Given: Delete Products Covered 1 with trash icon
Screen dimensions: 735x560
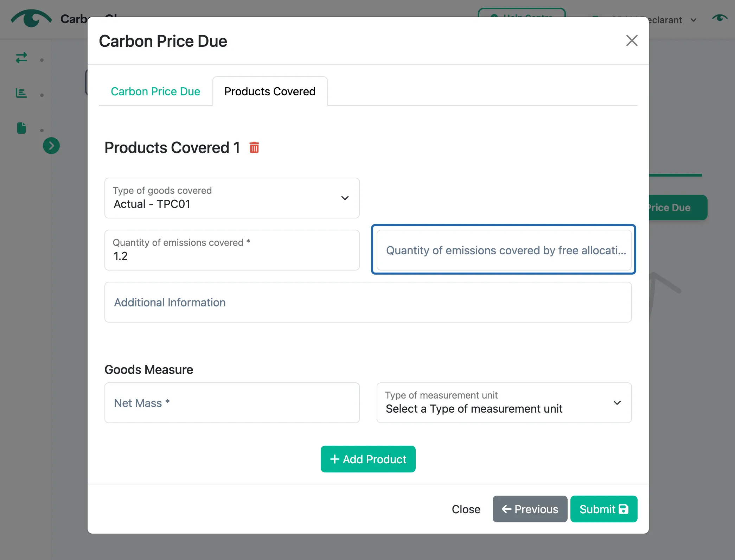Looking at the screenshot, I should 254,147.
